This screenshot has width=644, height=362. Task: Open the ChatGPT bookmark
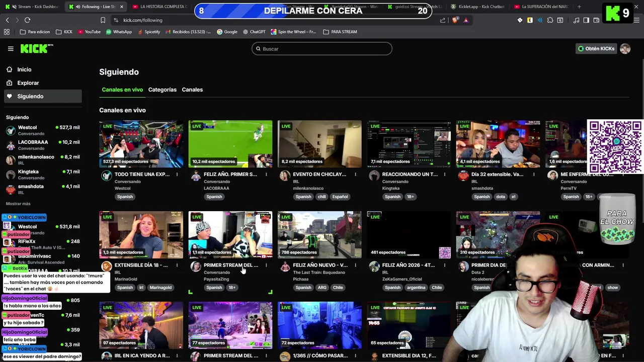(x=254, y=32)
